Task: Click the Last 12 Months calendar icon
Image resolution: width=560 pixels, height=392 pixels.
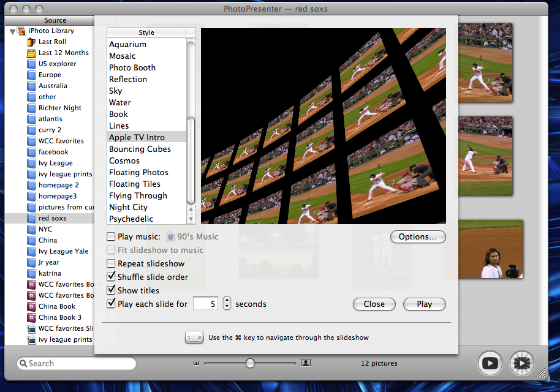Action: pyautogui.click(x=31, y=53)
